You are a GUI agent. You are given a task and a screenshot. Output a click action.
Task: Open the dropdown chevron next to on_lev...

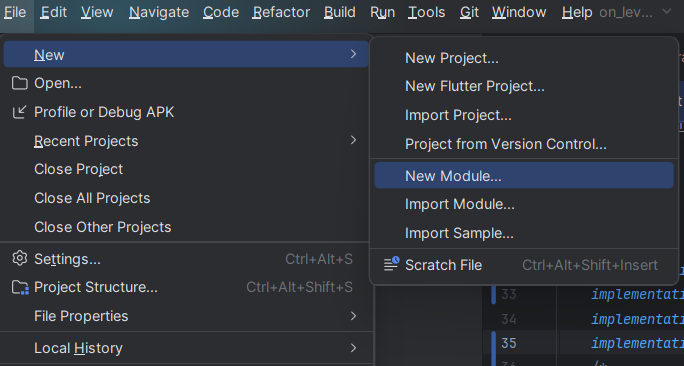[667, 12]
